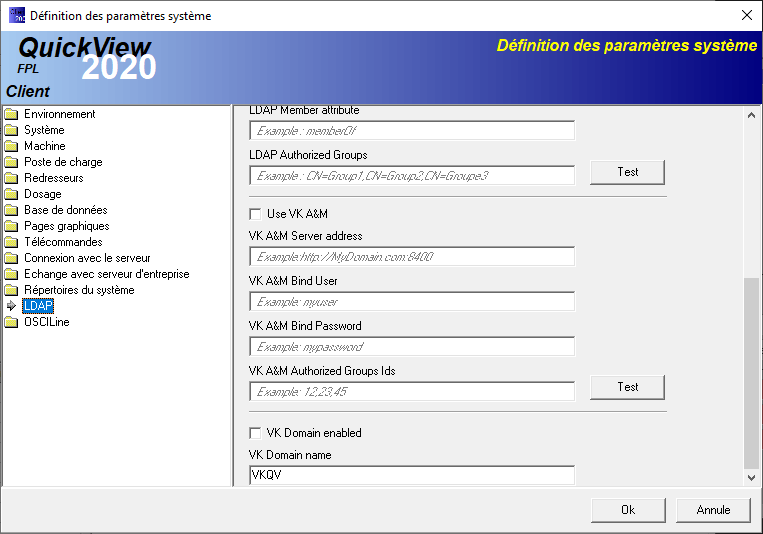
Task: Open Poste de charge settings
Action: (x=63, y=162)
